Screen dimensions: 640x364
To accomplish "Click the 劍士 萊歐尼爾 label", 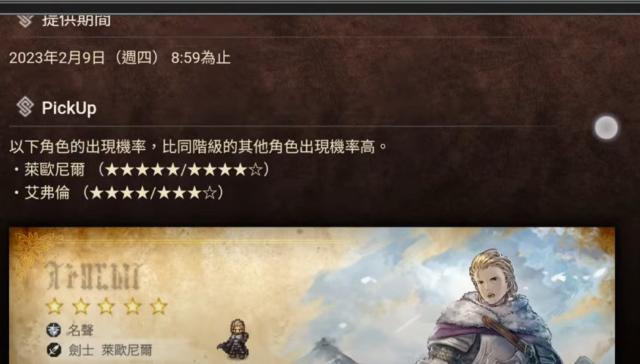I will [110, 350].
